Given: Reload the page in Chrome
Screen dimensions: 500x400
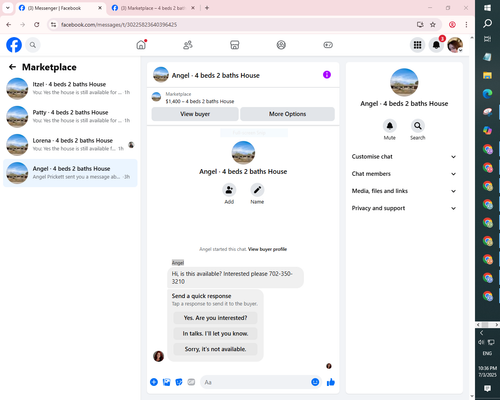Looking at the screenshot, I should coord(37,25).
